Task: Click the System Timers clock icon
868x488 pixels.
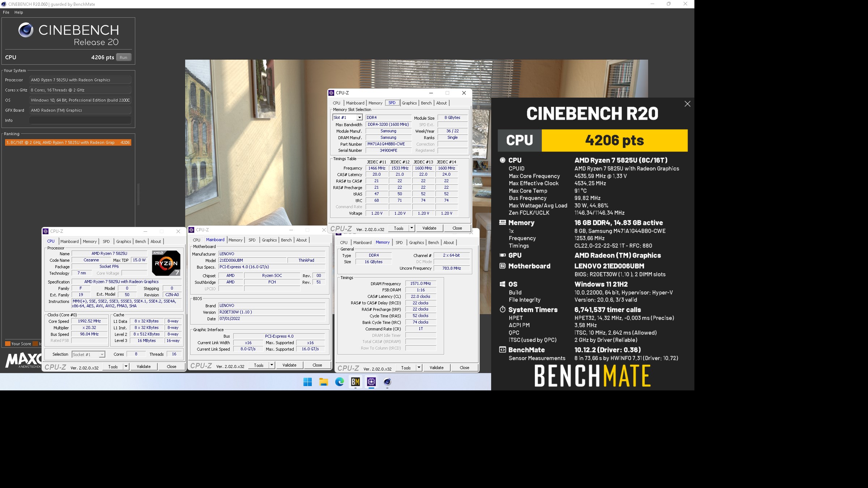Action: pos(502,309)
